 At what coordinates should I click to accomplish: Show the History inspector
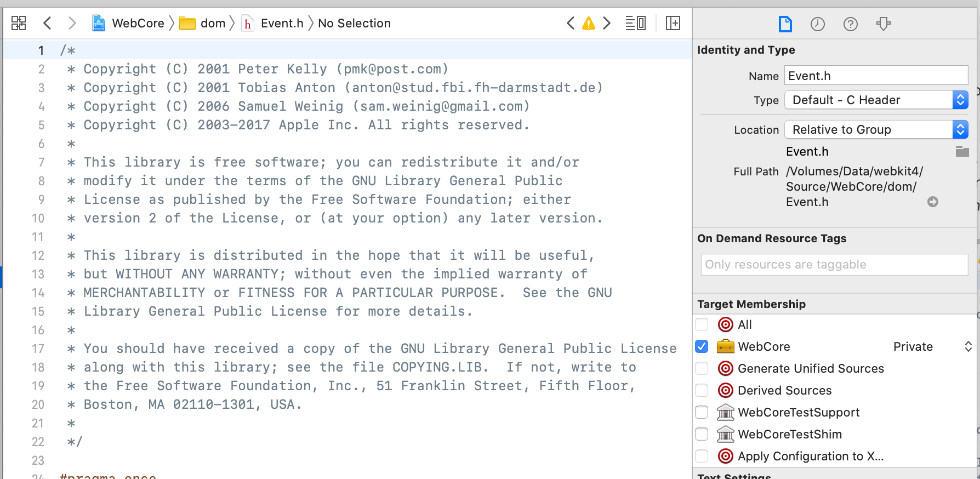pyautogui.click(x=817, y=24)
